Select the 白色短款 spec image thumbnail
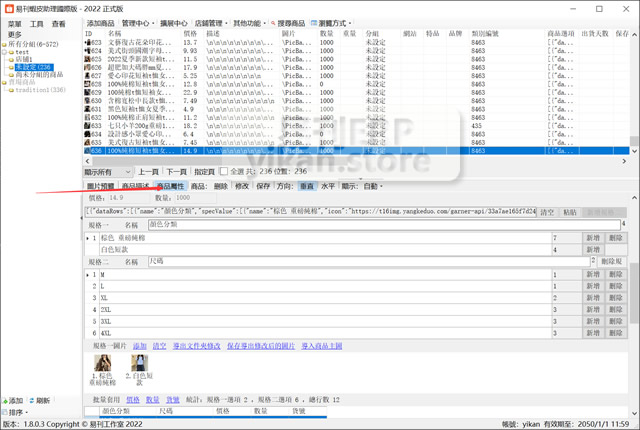 [140, 365]
